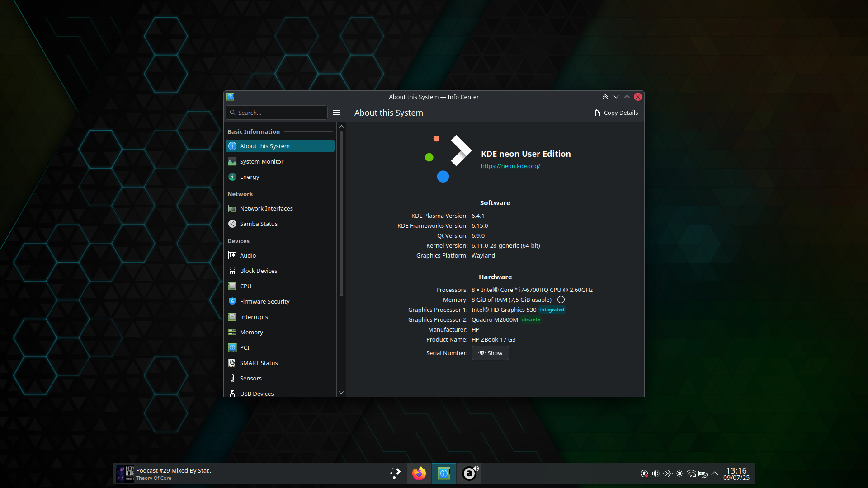Screen dimensions: 868x488
Task: Expand hidden system tray icons arrow
Action: [x=715, y=474]
